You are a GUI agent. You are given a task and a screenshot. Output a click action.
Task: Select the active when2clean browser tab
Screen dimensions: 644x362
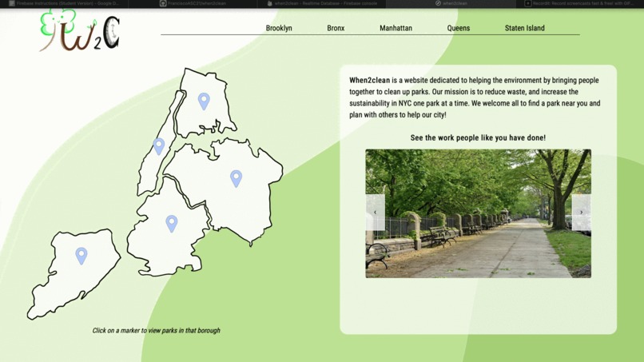[x=451, y=4]
